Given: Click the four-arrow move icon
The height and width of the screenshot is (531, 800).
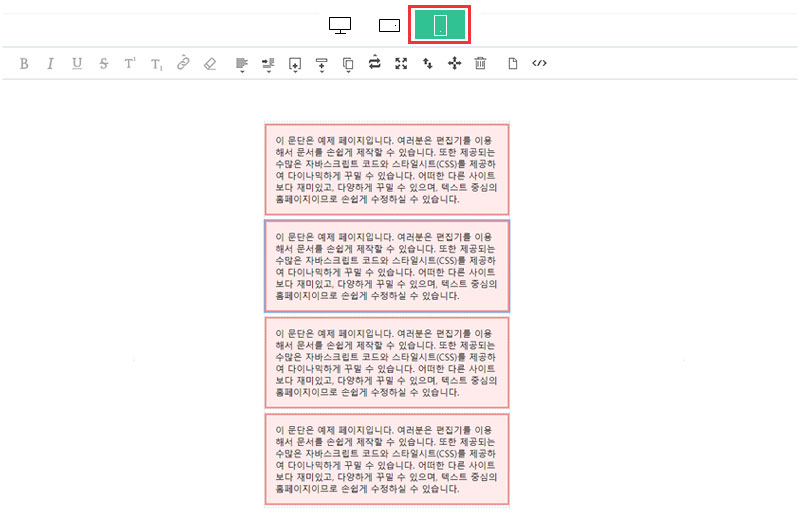Looking at the screenshot, I should [454, 64].
